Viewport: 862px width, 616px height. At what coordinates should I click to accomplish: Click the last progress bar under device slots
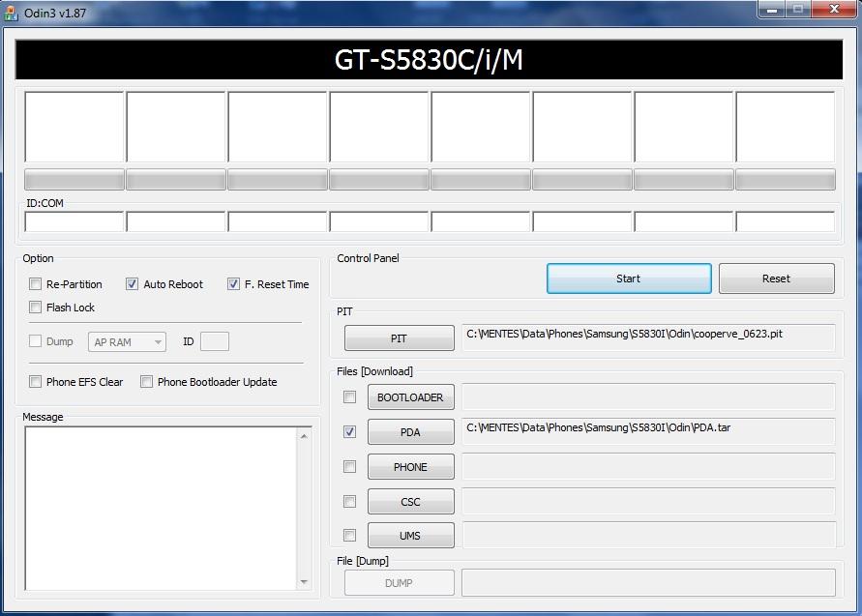click(786, 180)
